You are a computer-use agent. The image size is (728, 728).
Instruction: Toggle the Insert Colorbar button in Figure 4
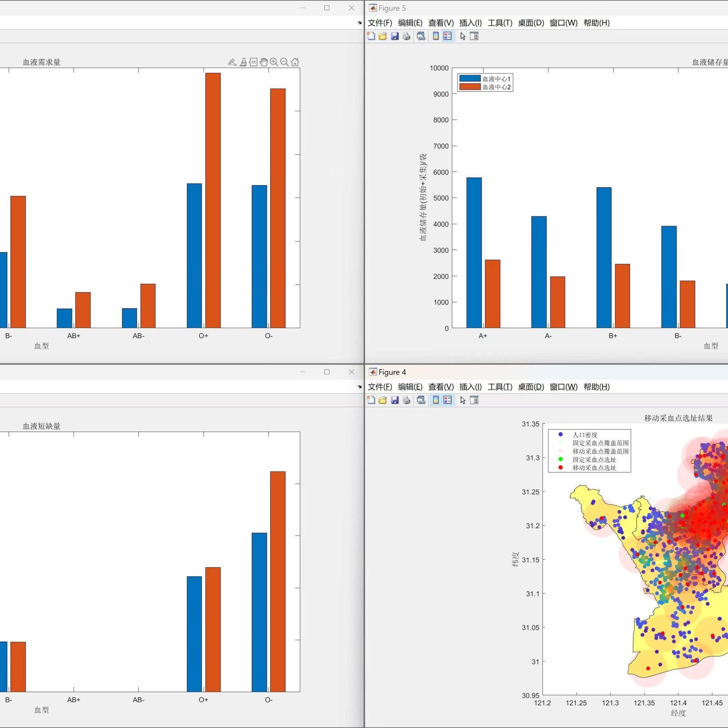tap(435, 400)
